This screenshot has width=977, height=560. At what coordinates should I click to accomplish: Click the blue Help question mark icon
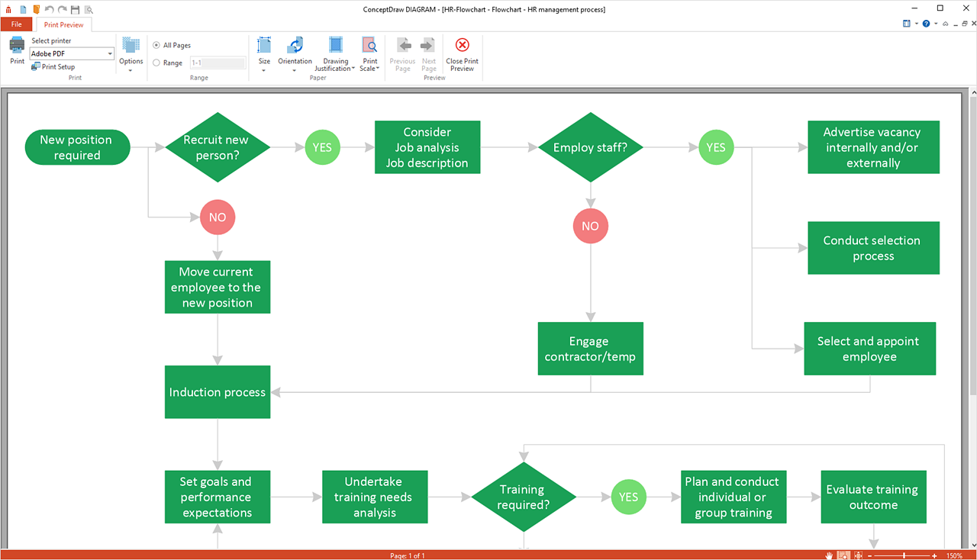[x=926, y=24]
